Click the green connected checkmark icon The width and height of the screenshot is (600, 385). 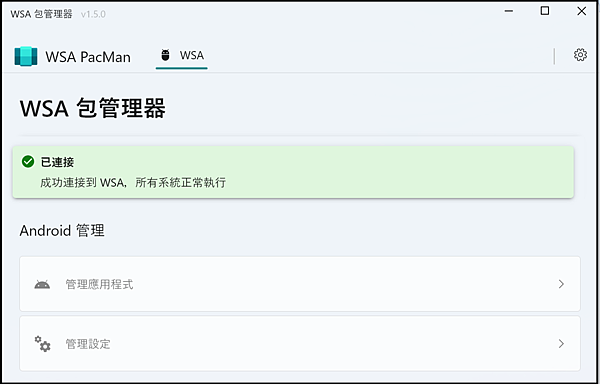[x=28, y=162]
